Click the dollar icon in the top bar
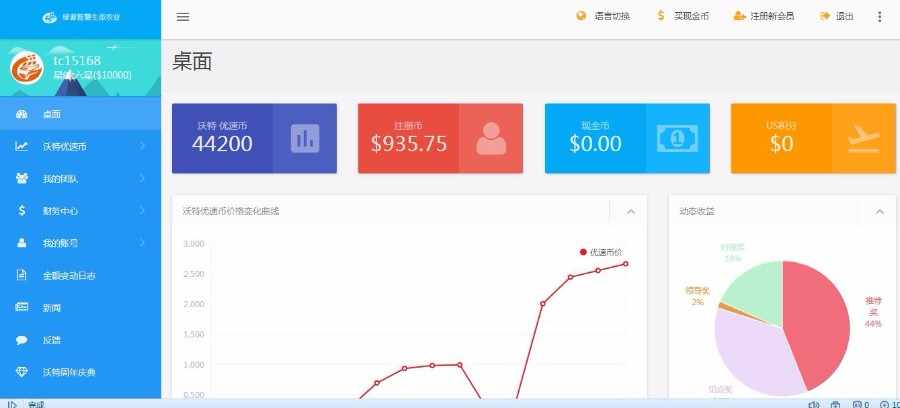Screen dimensions: 900x408 click(661, 16)
